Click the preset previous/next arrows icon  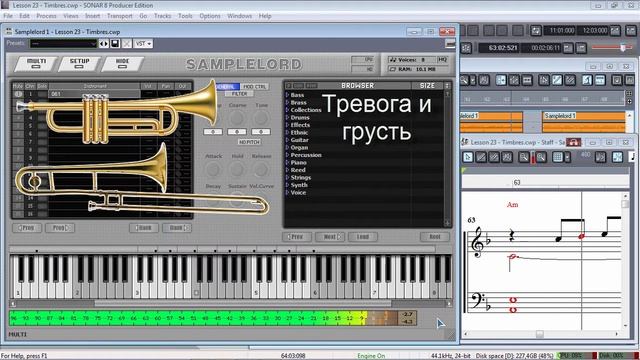[104, 43]
